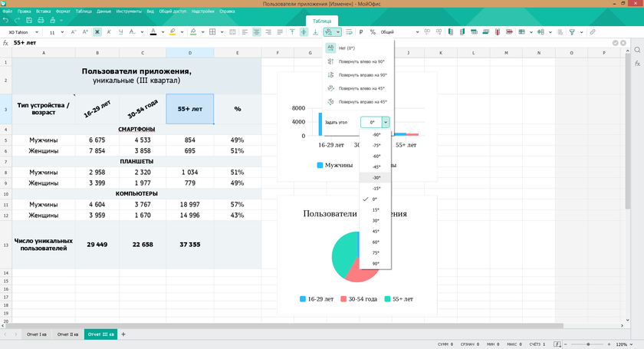
Task: Click the font color swatch
Action: click(153, 32)
